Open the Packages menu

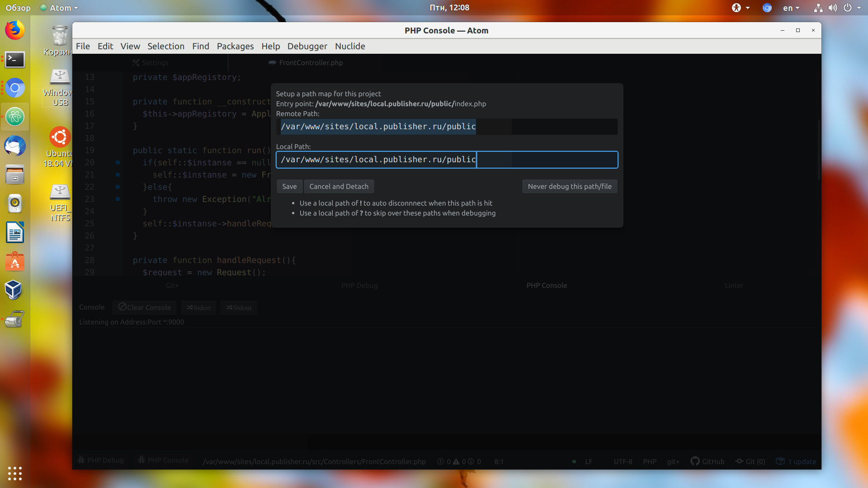[235, 46]
